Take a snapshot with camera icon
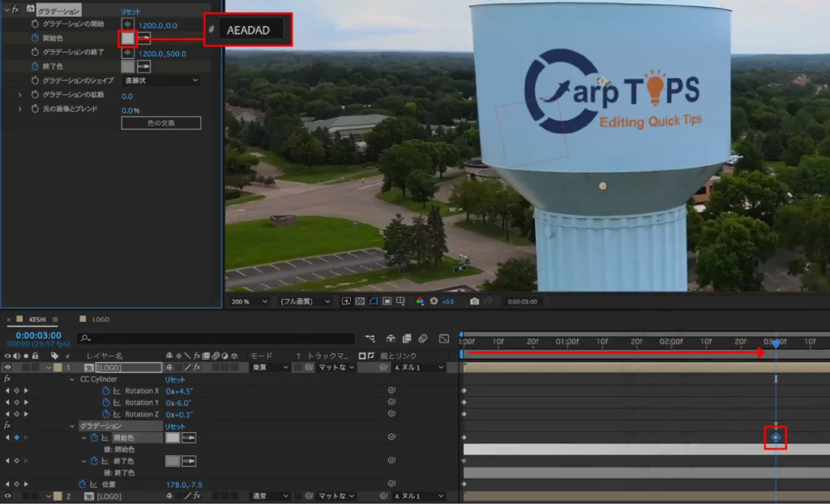The width and height of the screenshot is (830, 504). coord(474,301)
